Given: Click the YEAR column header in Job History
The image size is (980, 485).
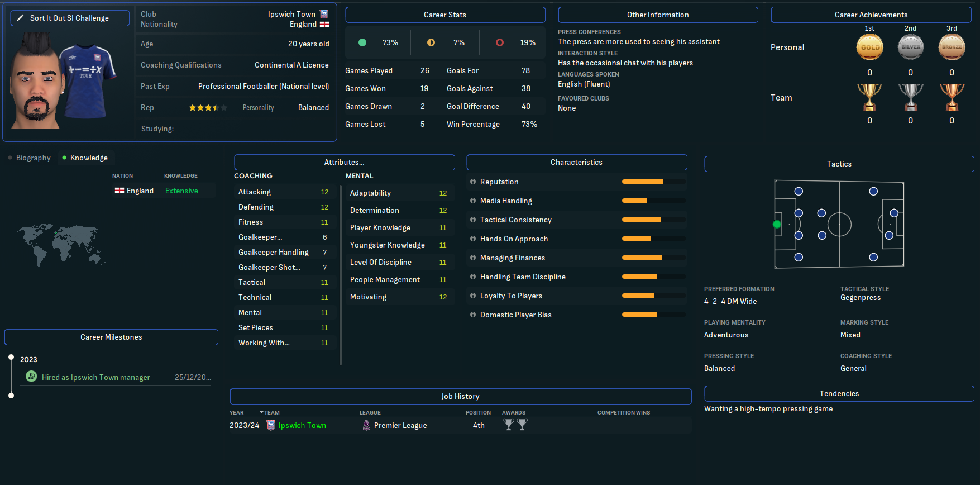Looking at the screenshot, I should click(237, 412).
